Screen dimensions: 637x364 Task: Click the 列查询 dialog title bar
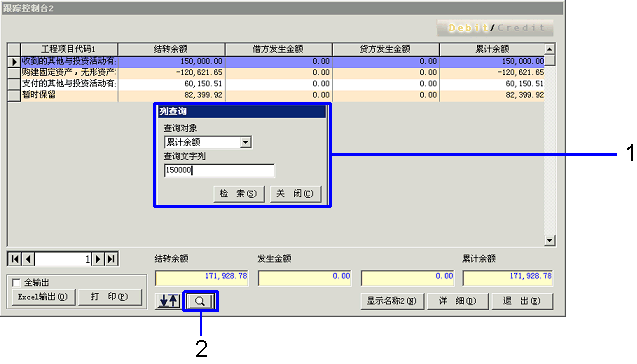[x=242, y=112]
